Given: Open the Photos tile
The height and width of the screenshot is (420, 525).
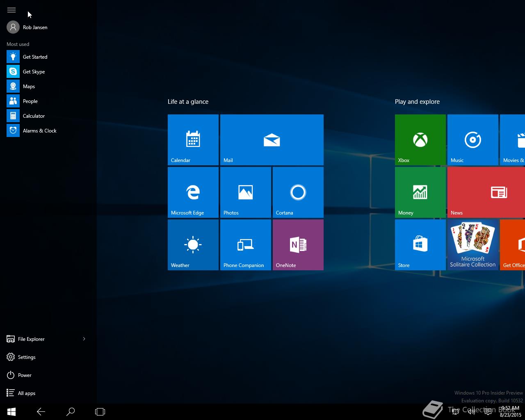Looking at the screenshot, I should [x=246, y=192].
